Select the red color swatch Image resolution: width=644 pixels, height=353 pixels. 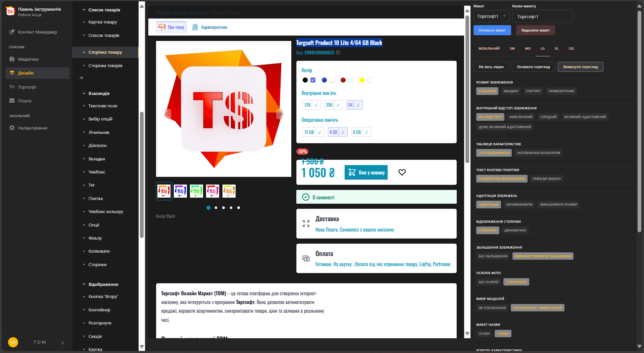(343, 80)
